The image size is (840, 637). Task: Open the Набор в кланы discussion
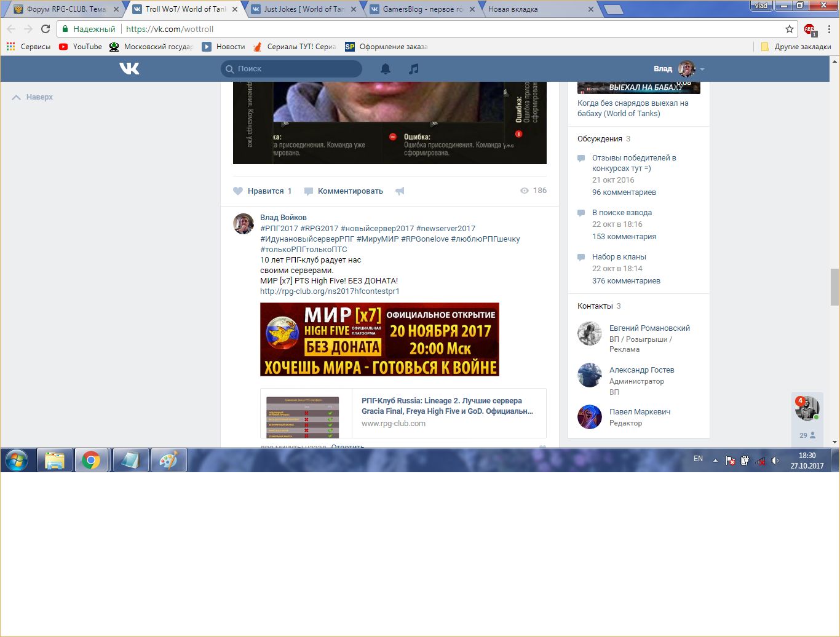click(x=619, y=257)
